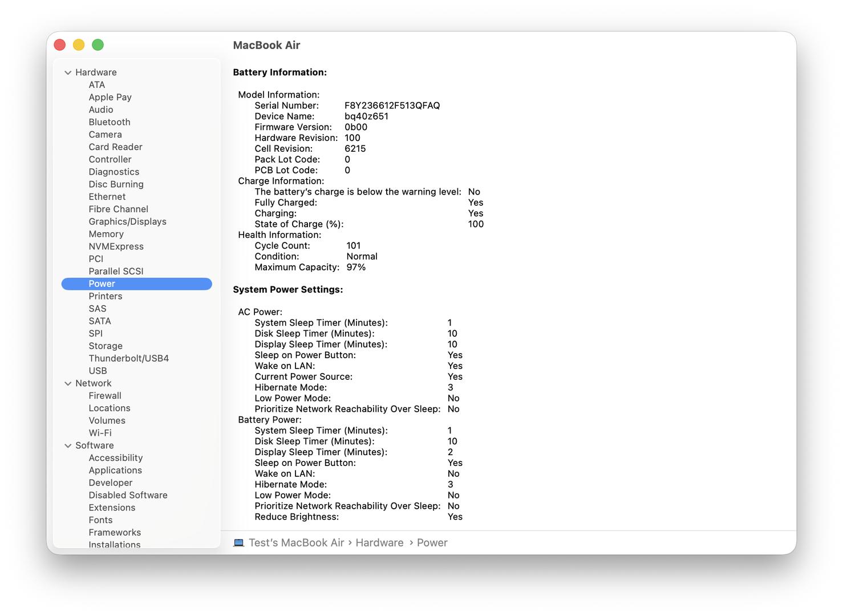This screenshot has width=843, height=616.
Task: Collapse the Network section chevron
Action: [68, 384]
